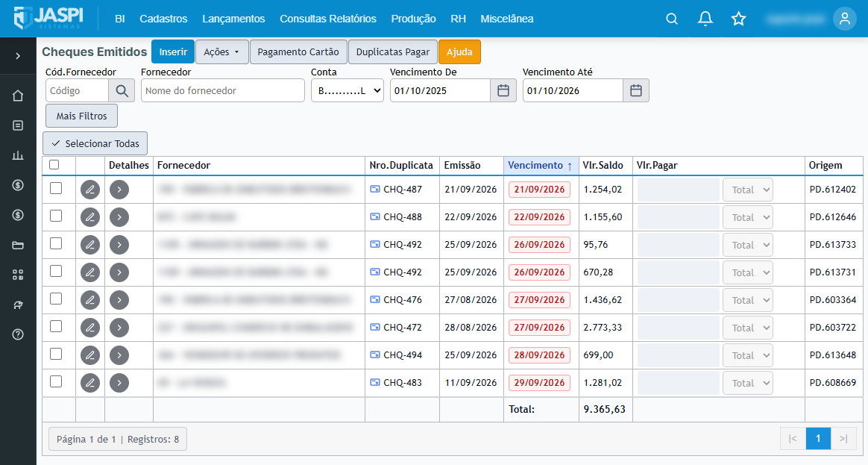Open the Total dropdown for CHQ-494
The height and width of the screenshot is (465, 868).
click(x=747, y=355)
